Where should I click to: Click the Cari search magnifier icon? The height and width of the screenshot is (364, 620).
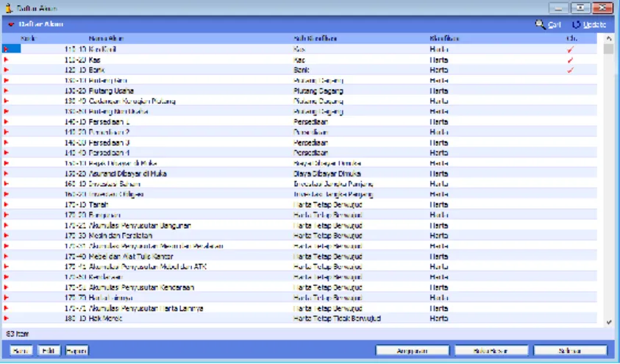coord(540,24)
